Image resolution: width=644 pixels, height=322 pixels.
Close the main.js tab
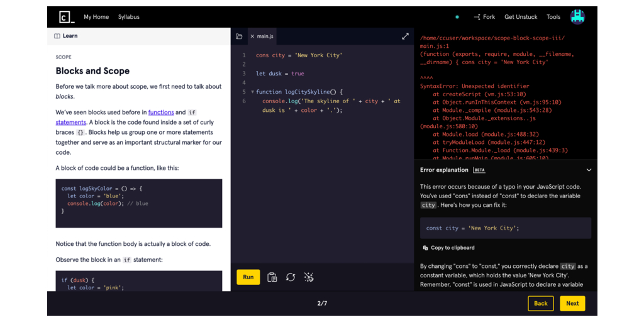pyautogui.click(x=252, y=36)
